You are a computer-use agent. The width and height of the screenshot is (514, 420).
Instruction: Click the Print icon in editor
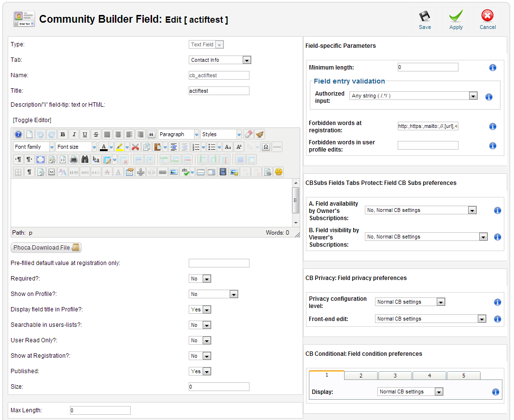pos(74,159)
